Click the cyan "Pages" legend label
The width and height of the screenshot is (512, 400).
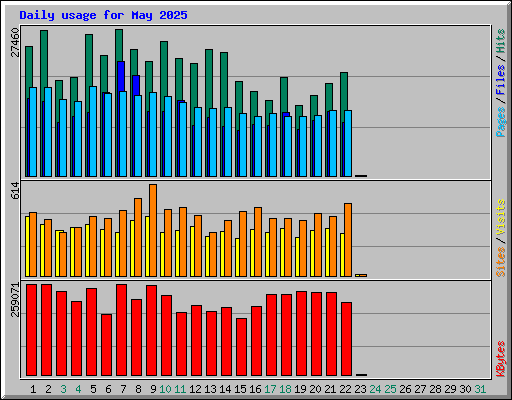tap(501, 122)
